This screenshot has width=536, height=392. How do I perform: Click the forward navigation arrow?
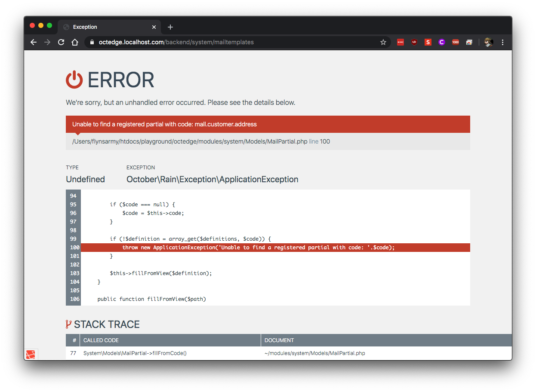click(47, 42)
